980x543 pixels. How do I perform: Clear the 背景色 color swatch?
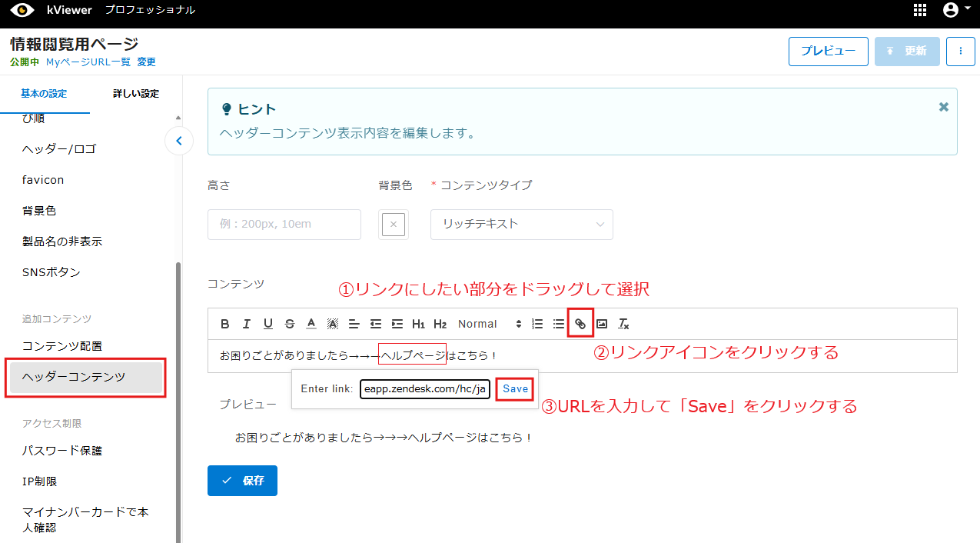pos(393,225)
